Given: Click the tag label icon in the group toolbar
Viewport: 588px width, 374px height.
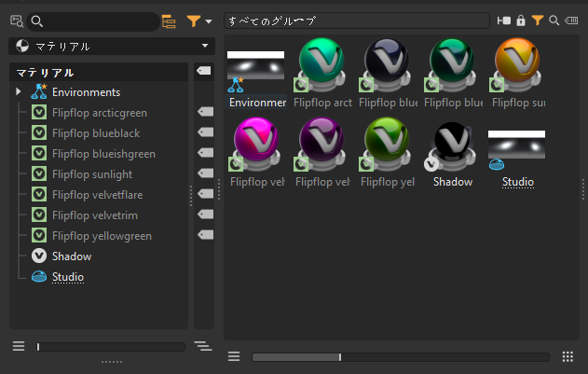Looking at the screenshot, I should point(571,21).
